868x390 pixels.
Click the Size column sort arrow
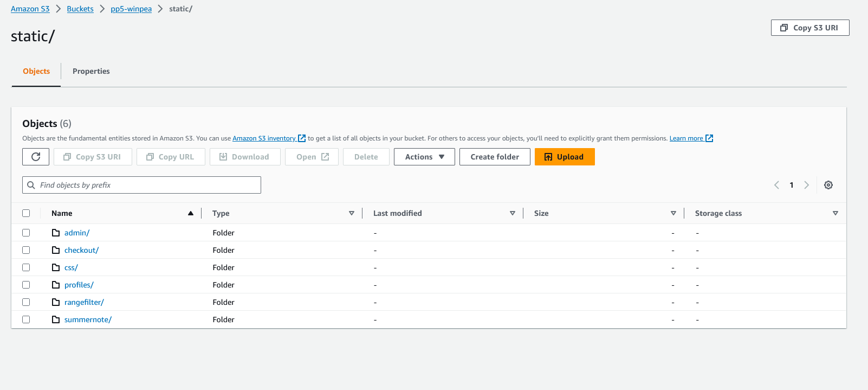(x=673, y=213)
